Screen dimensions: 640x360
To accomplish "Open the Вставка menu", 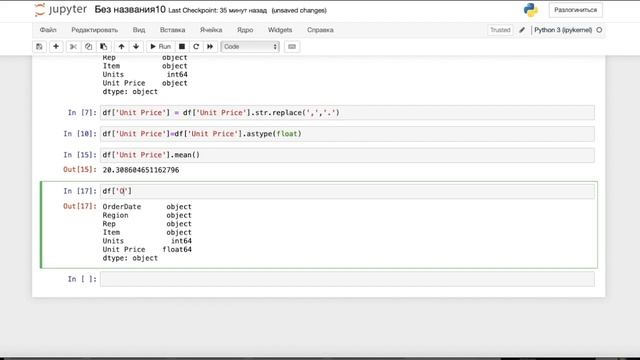I will 173,30.
